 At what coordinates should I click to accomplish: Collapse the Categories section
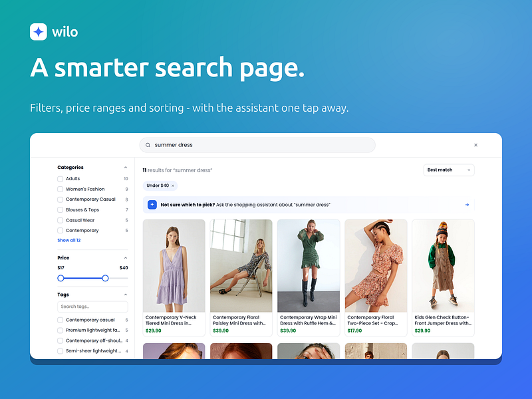(126, 168)
